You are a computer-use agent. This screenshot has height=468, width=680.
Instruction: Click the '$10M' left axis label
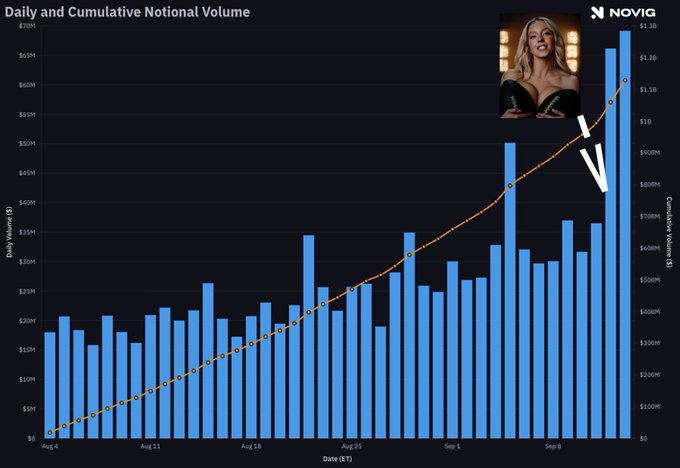[27, 379]
